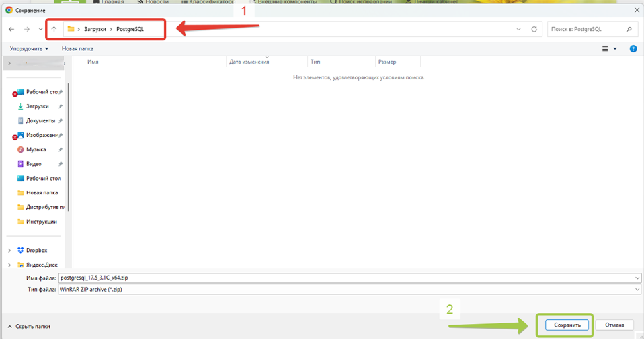644x340 pixels.
Task: Open the blue Help question icon
Action: (633, 48)
